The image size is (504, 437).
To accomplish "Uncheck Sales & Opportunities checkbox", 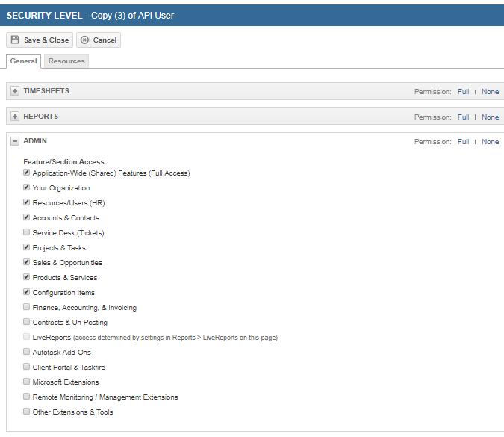I will [27, 262].
